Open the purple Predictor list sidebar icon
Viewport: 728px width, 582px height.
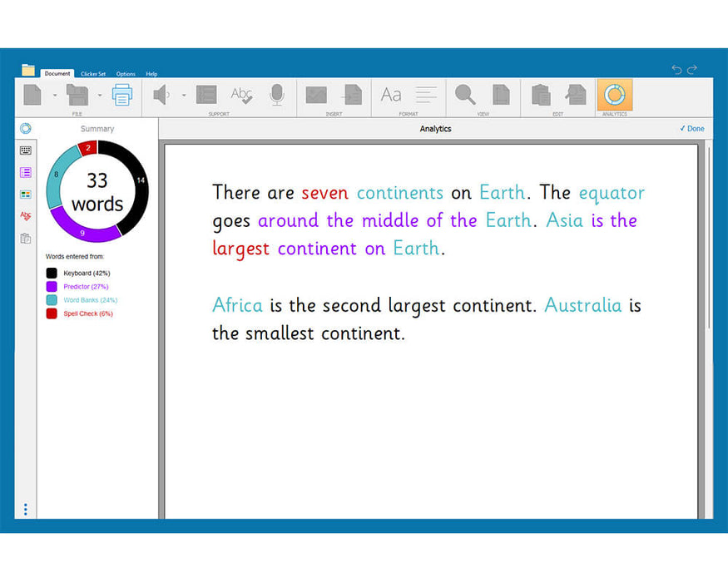click(x=26, y=172)
